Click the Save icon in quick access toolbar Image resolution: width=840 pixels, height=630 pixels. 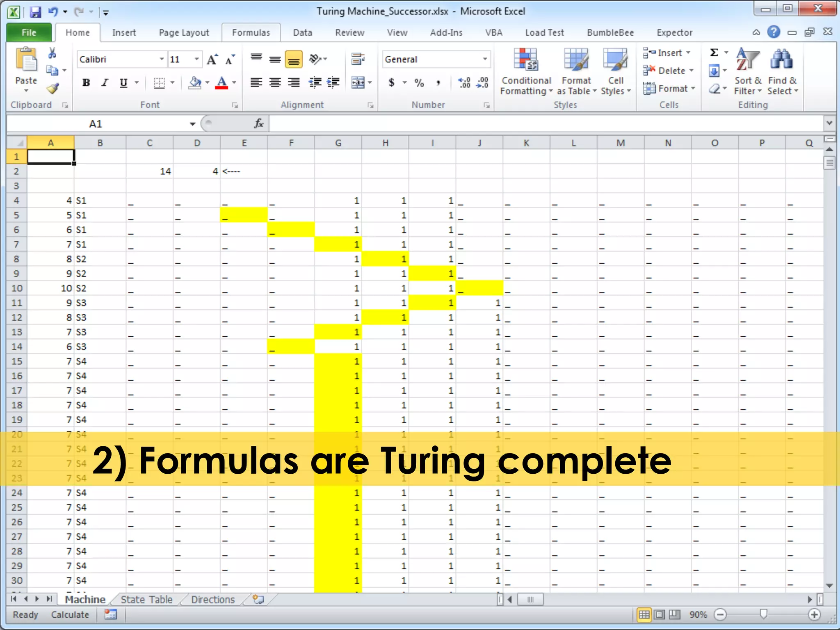click(x=35, y=11)
